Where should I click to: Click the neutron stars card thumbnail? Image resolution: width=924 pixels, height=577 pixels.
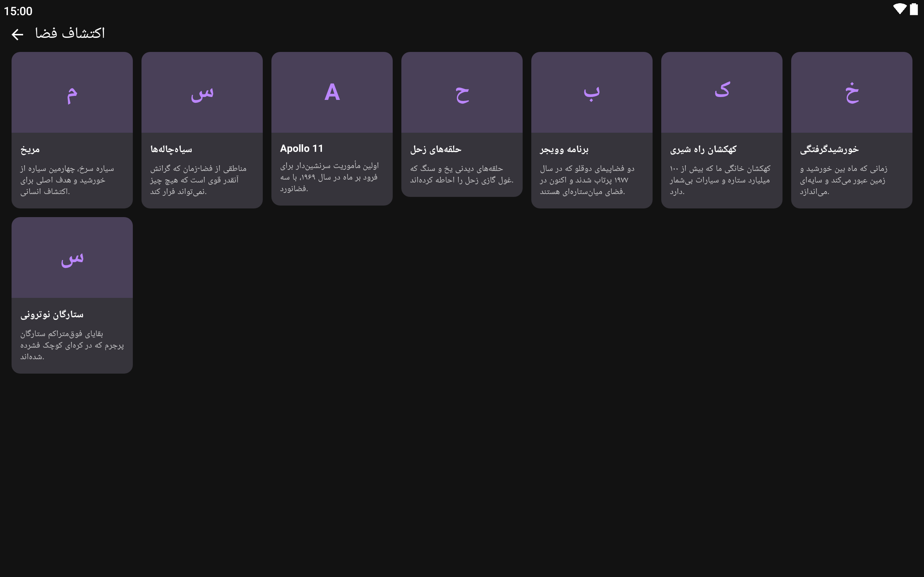[x=72, y=257]
